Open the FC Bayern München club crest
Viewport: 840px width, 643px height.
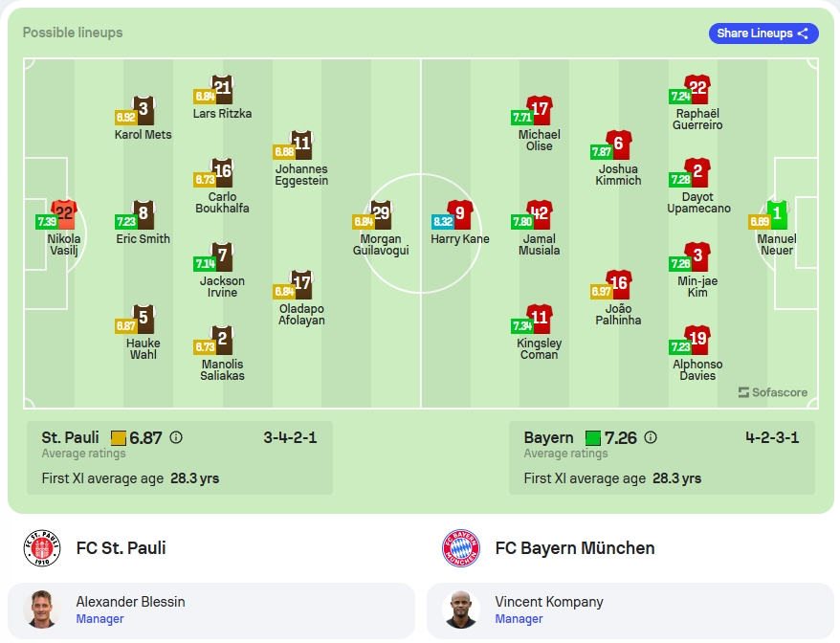click(x=461, y=548)
